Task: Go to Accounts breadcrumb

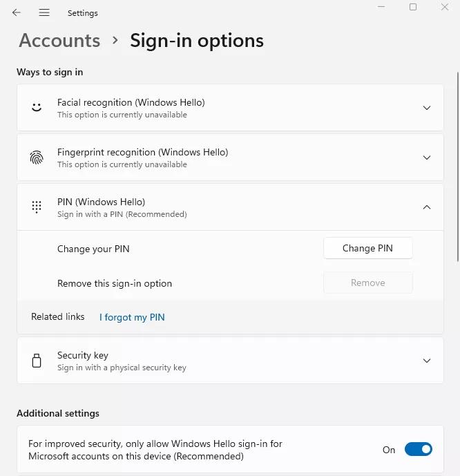Action: (x=59, y=40)
